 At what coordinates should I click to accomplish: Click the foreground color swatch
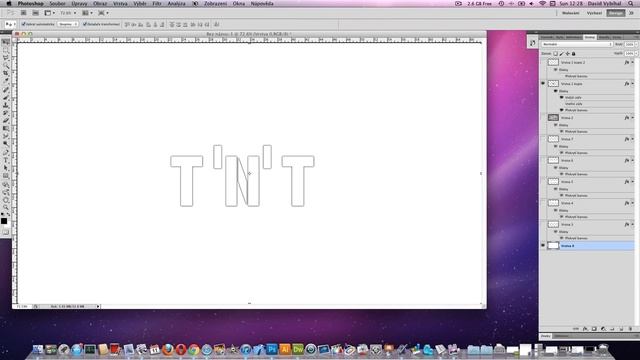pos(4,221)
